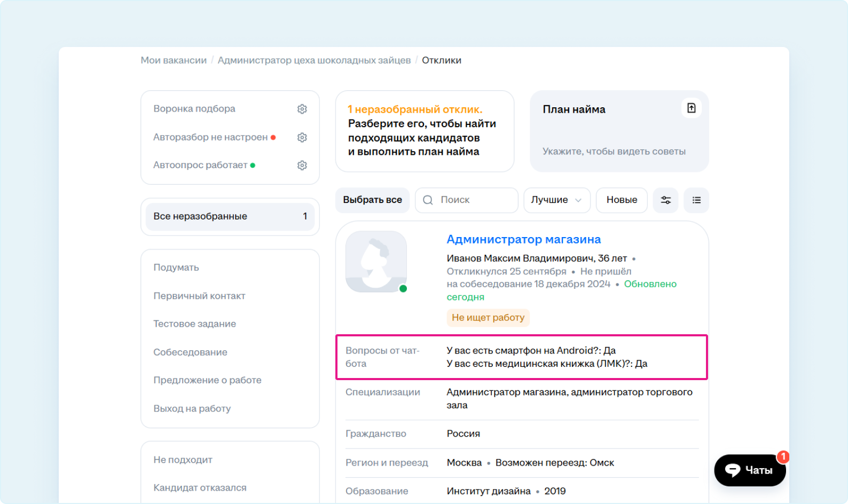
Task: Click the Новые filter button
Action: tap(622, 200)
